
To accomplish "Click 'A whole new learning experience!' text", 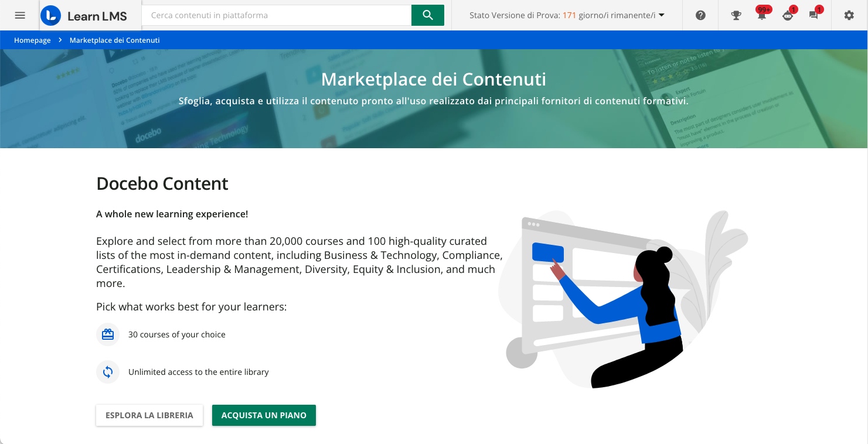I will tap(172, 214).
